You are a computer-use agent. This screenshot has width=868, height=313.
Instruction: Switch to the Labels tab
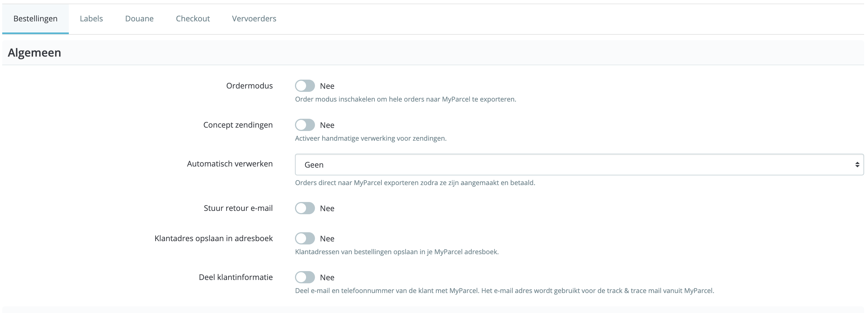click(x=91, y=19)
